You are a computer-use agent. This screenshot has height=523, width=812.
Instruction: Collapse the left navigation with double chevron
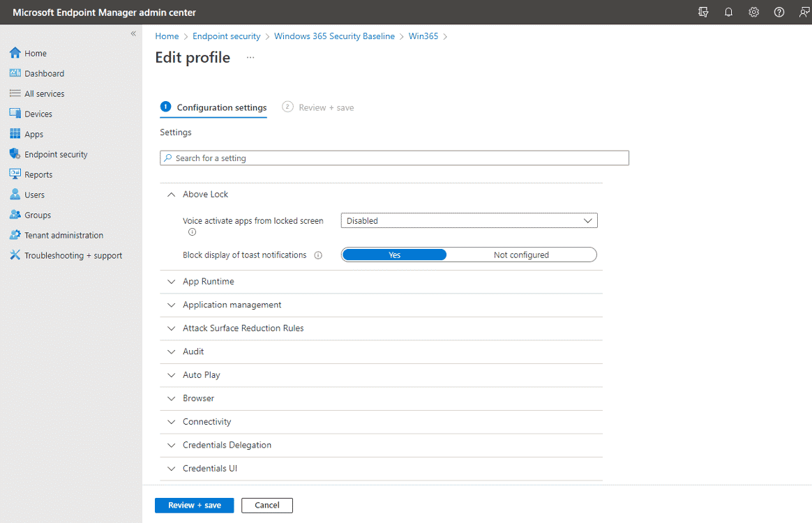pos(134,33)
